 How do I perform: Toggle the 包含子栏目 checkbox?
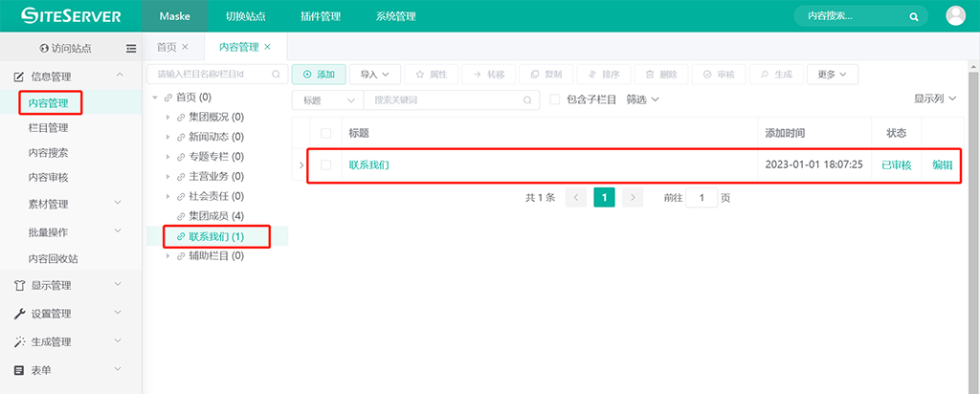(x=555, y=99)
